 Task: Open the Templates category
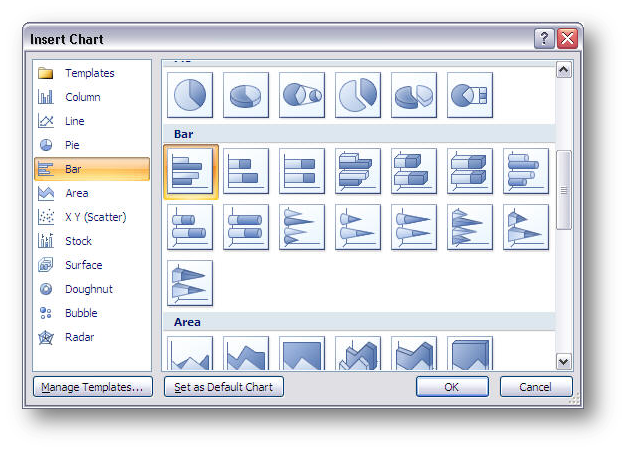89,73
